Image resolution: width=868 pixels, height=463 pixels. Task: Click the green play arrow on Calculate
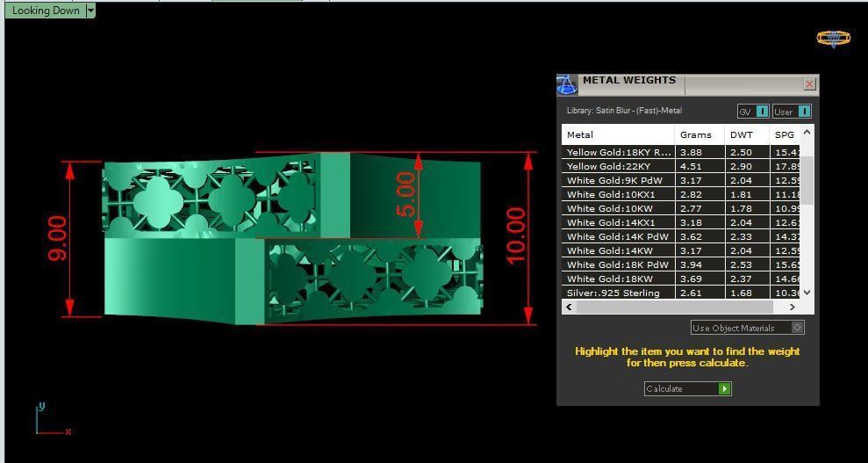click(725, 389)
